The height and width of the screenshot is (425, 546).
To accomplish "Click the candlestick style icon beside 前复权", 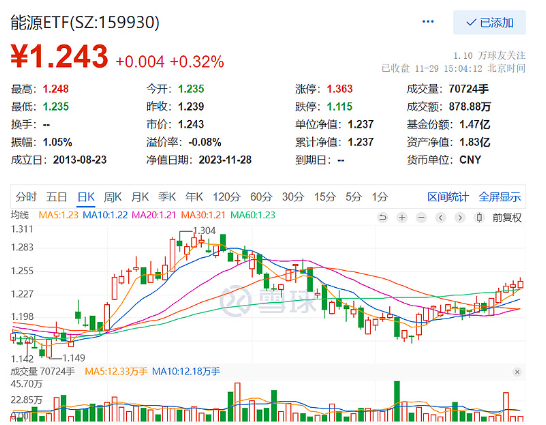I will coord(479,218).
